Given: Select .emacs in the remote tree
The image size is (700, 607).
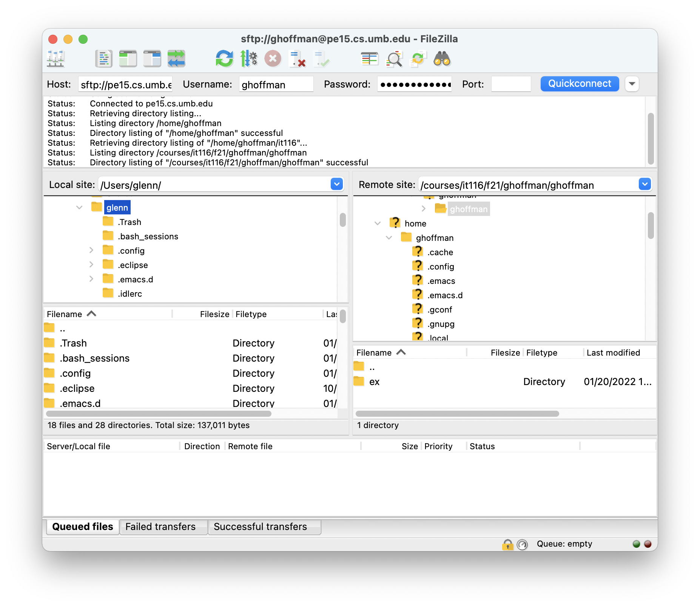Looking at the screenshot, I should tap(441, 281).
